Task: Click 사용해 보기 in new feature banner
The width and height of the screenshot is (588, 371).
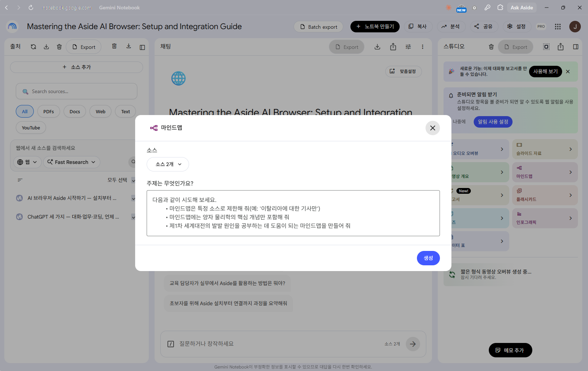Action: [x=545, y=72]
